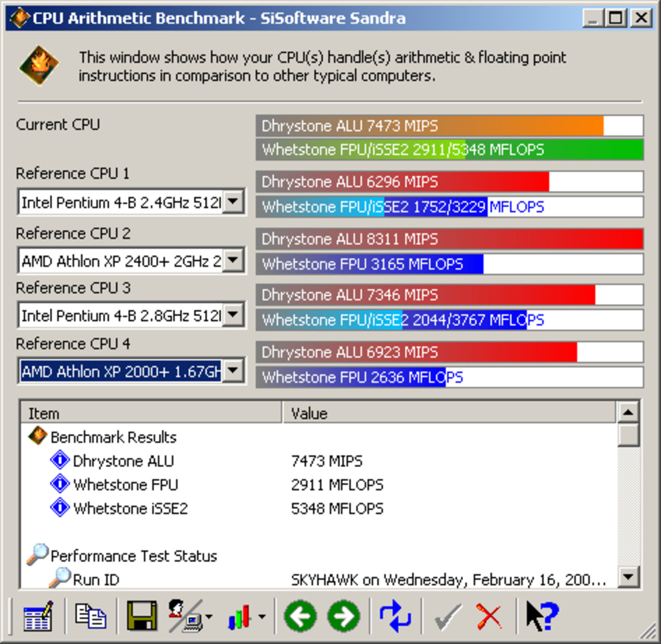Close the CPU Arithmetic Benchmark window

pyautogui.click(x=641, y=18)
